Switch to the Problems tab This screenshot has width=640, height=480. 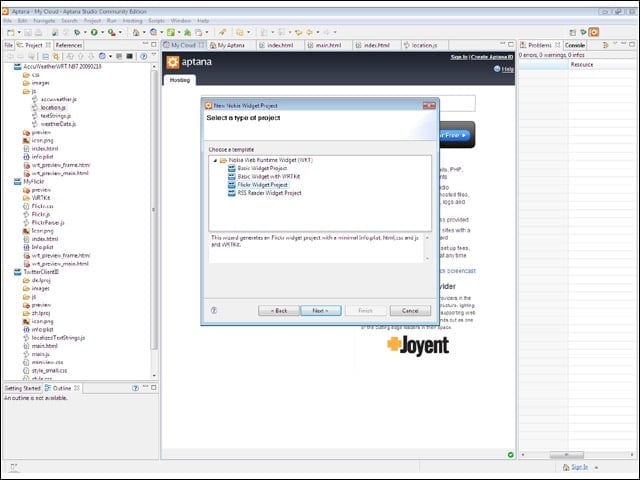pos(540,45)
